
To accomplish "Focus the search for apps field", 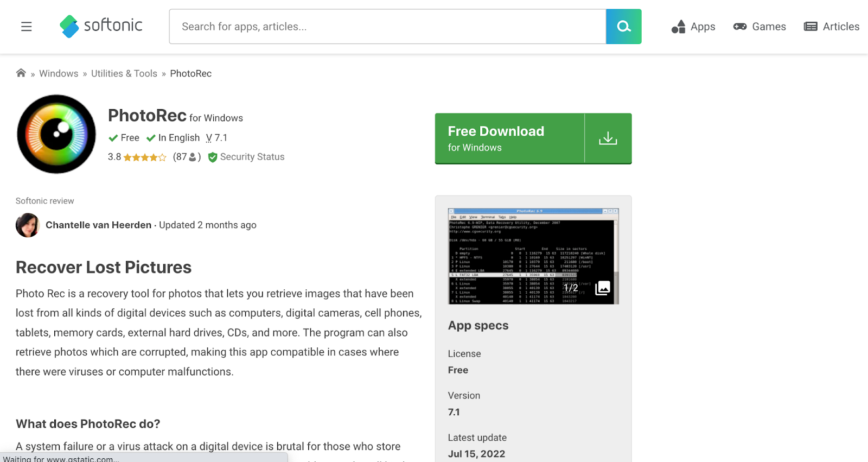I will click(x=387, y=27).
